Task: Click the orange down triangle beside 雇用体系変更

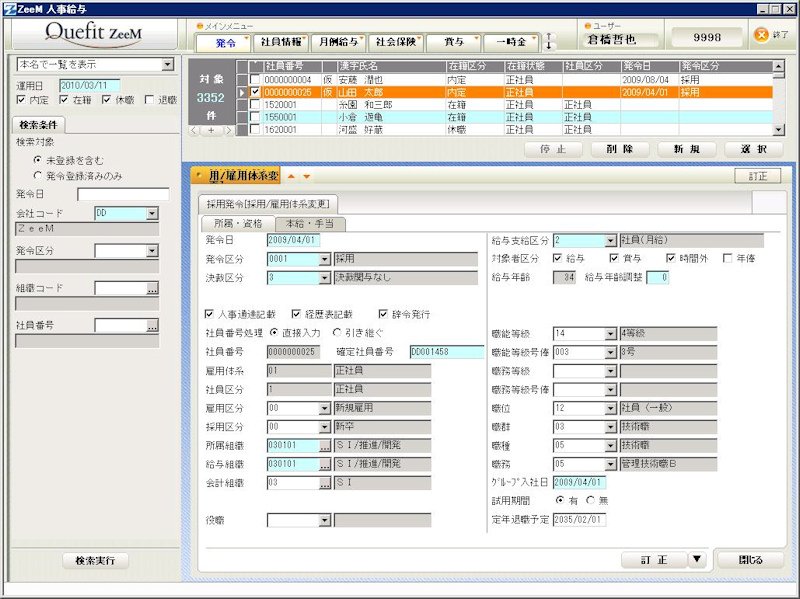Action: click(307, 177)
